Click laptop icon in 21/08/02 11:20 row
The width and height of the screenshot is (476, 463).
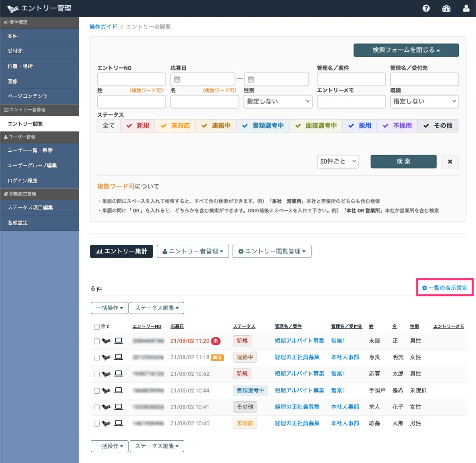click(118, 340)
